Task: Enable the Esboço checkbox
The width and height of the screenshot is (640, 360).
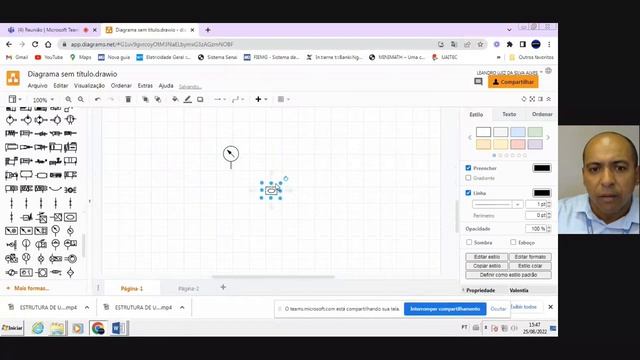Action: click(x=513, y=242)
